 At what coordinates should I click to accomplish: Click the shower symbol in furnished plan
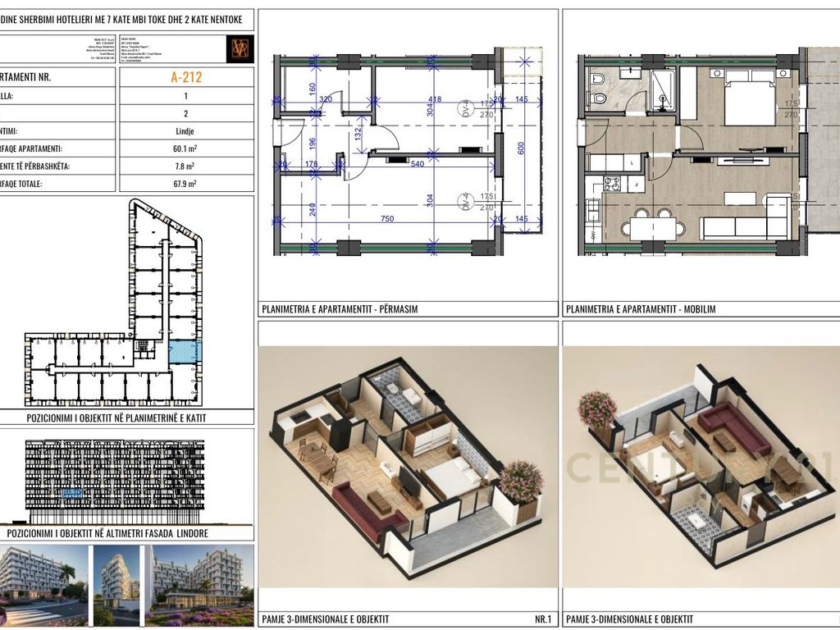pyautogui.click(x=660, y=86)
